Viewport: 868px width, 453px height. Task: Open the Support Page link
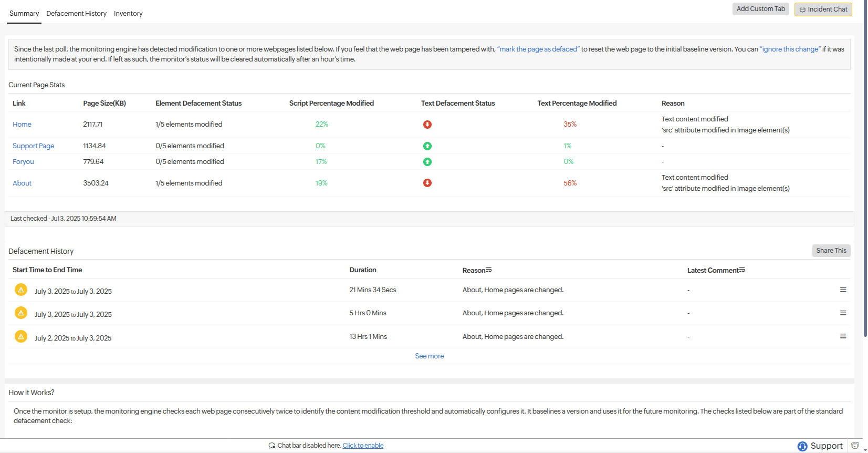(x=34, y=146)
